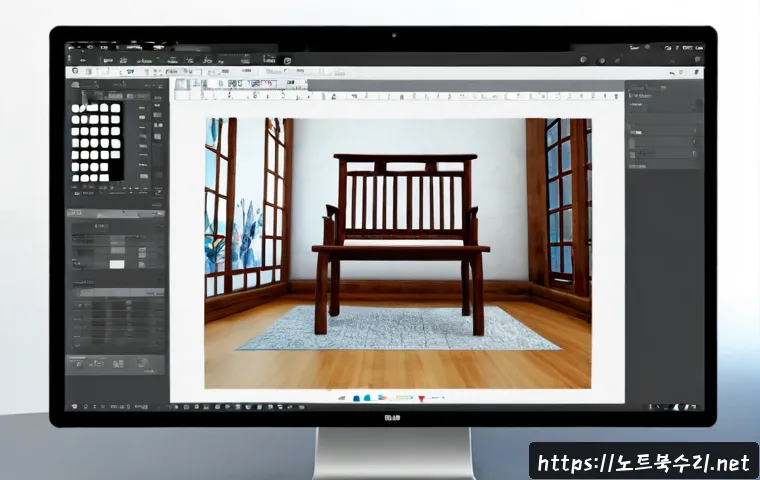
Task: Click the first icon in the left panel's bottom strip
Action: point(79,364)
